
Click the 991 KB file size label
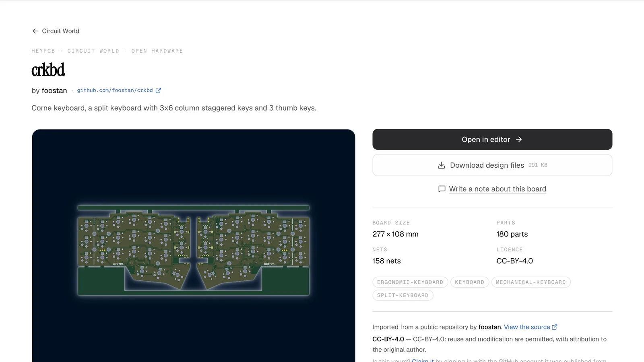point(538,165)
